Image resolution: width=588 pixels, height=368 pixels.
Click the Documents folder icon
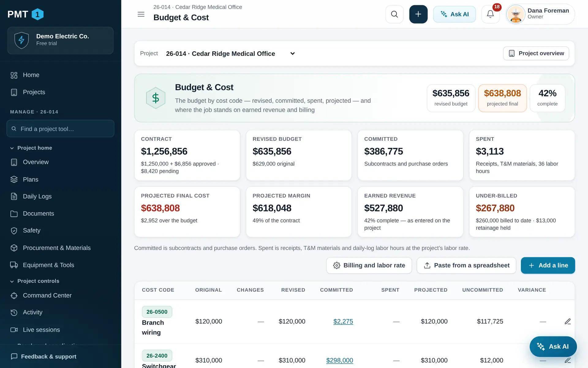14,214
